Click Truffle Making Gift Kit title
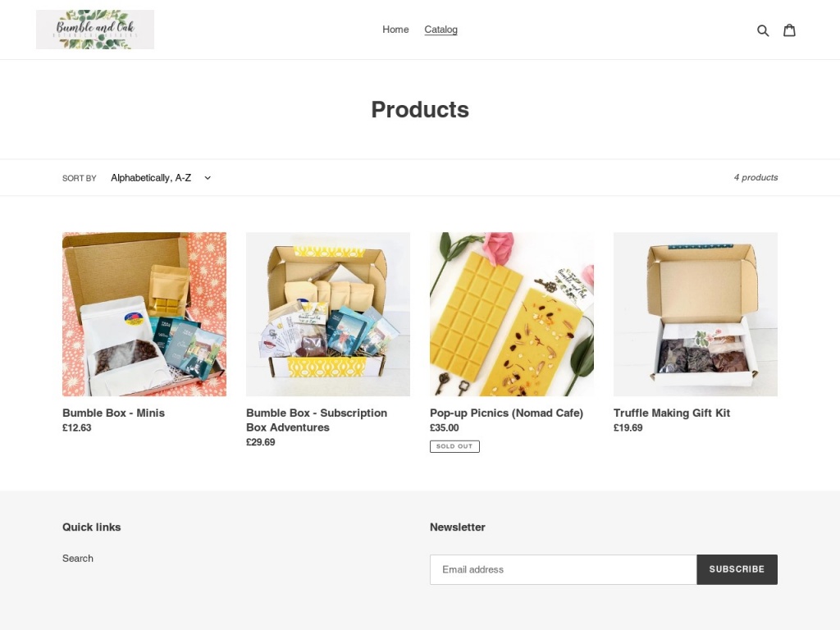The image size is (840, 630). point(672,413)
